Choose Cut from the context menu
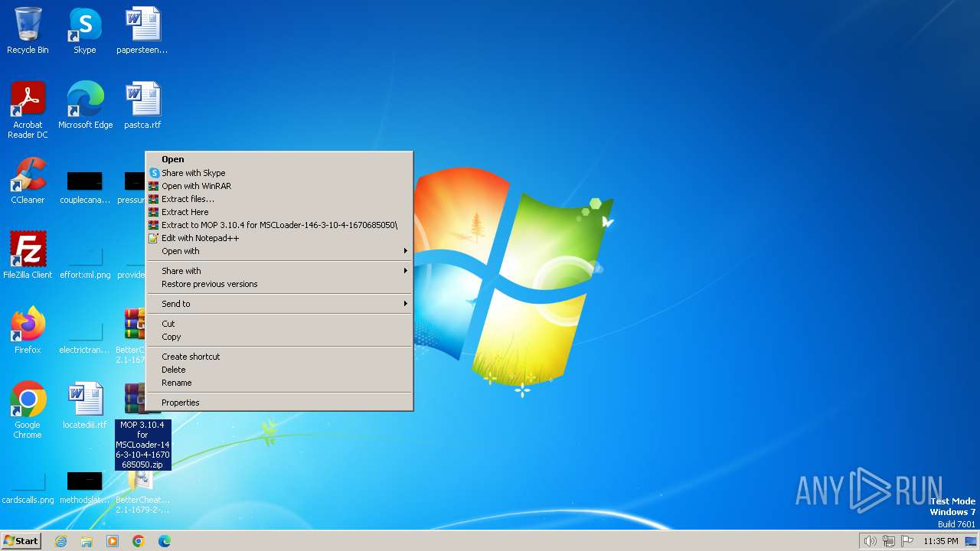Image resolution: width=980 pixels, height=551 pixels. point(279,324)
